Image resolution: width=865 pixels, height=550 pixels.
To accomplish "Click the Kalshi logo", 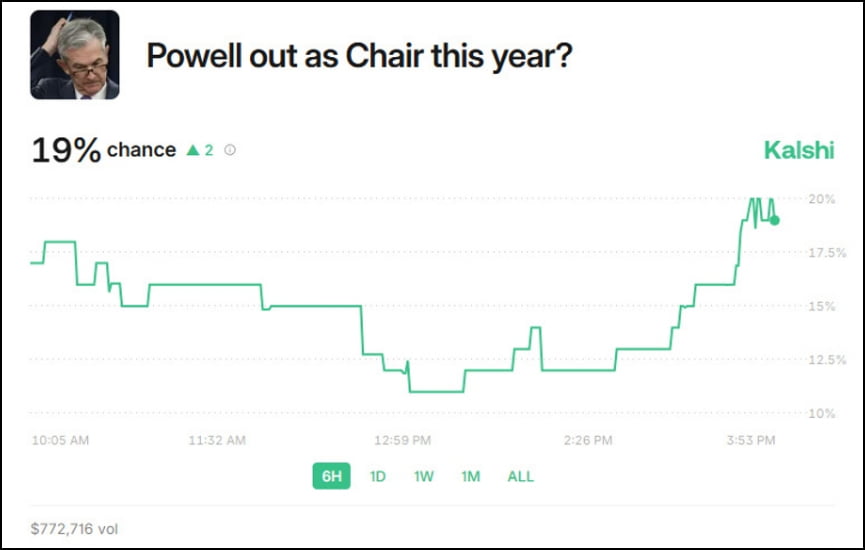I will (799, 150).
